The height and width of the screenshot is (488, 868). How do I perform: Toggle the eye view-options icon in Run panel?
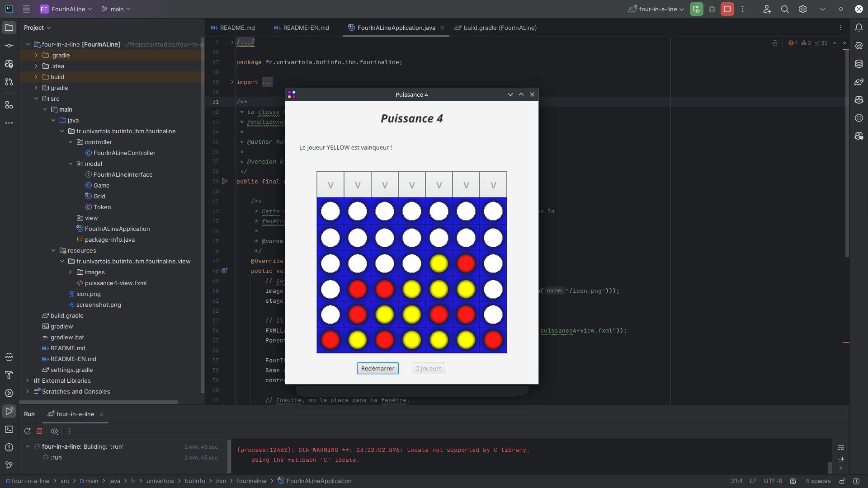point(54,431)
